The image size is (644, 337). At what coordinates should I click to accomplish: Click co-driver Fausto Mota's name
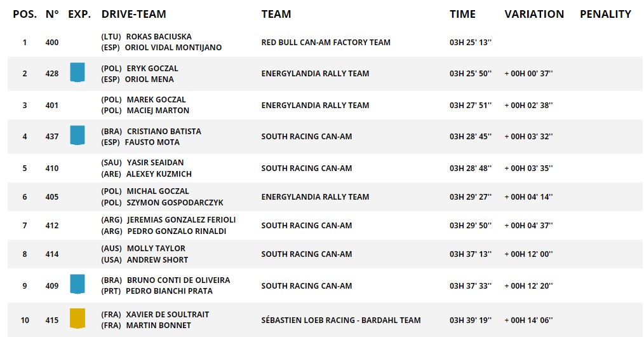[x=152, y=142]
